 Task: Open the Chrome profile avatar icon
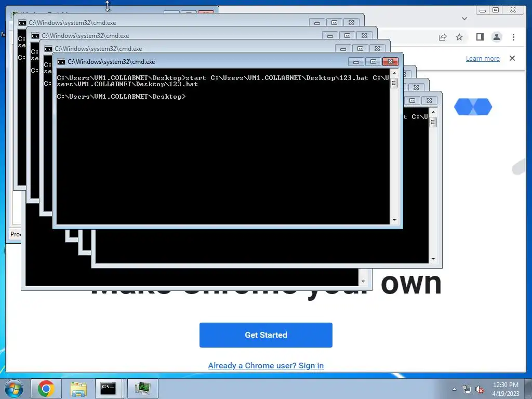tap(496, 37)
